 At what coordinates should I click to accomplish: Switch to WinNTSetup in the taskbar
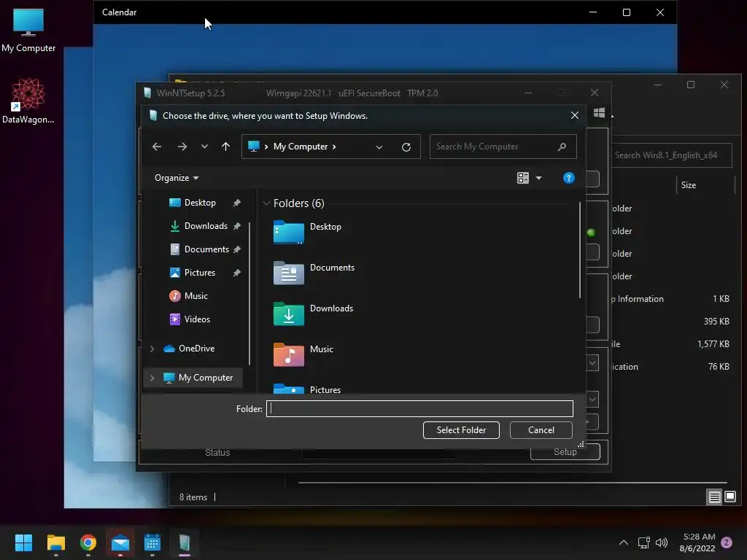[x=185, y=542]
